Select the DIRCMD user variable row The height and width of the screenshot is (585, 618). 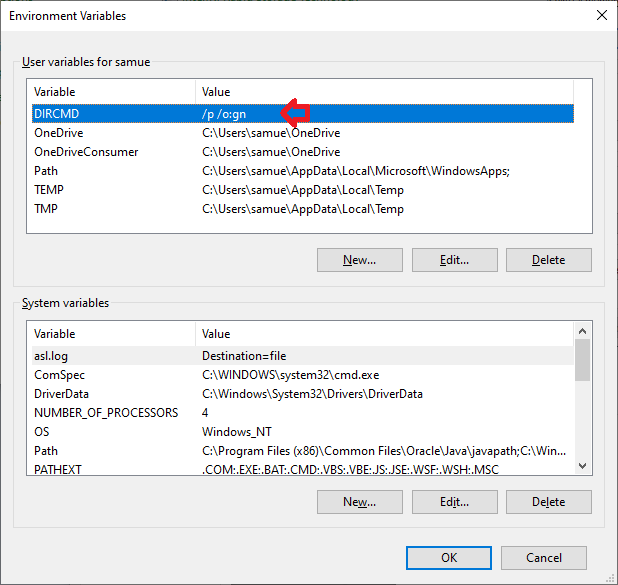(x=302, y=114)
